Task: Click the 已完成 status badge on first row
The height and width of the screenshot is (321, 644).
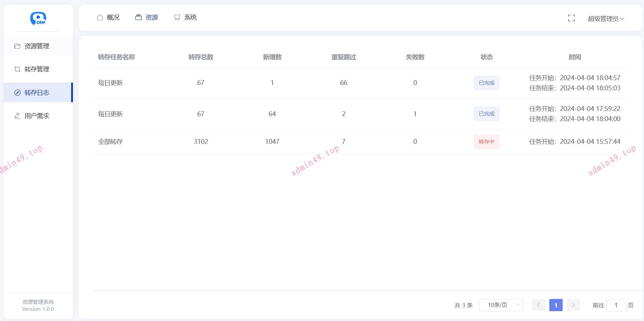Action: 486,83
